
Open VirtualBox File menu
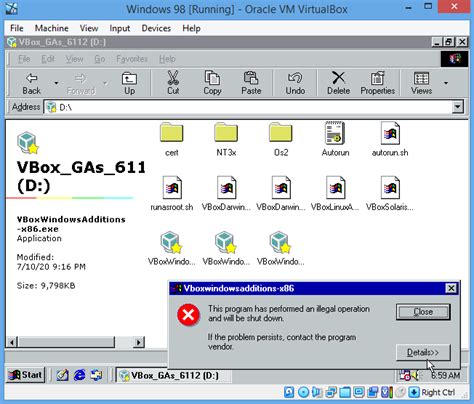[17, 28]
